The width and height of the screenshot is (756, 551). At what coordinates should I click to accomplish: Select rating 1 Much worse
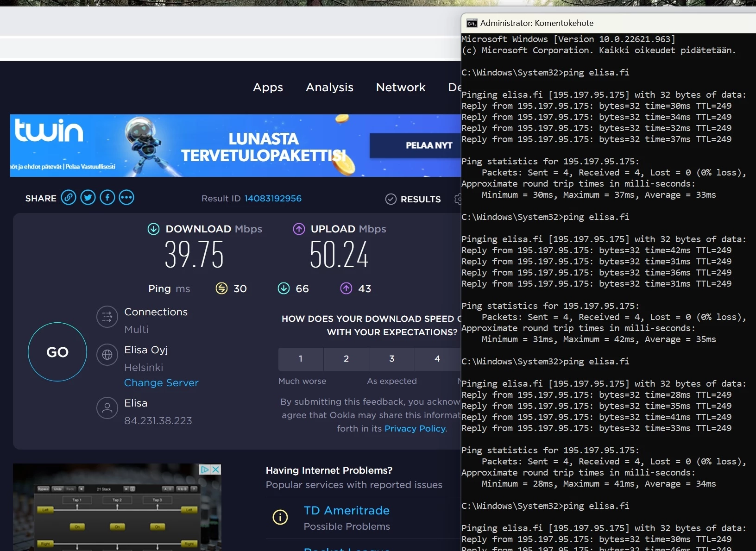pos(301,359)
